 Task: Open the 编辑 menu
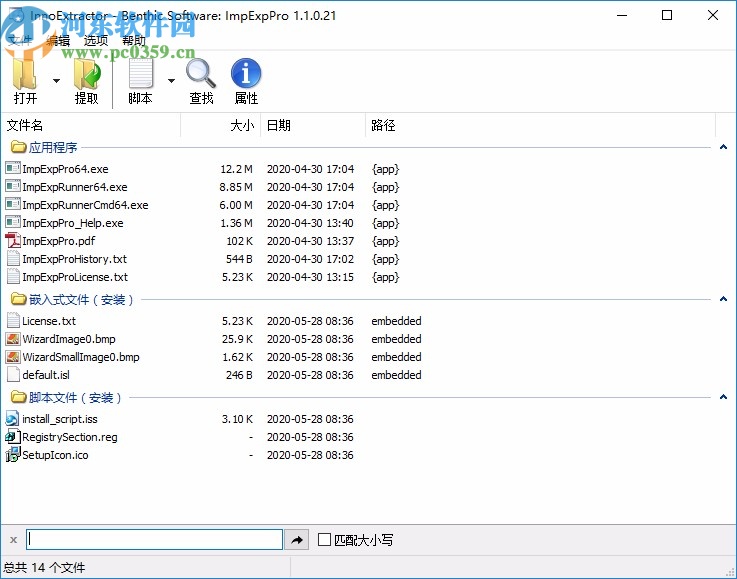[58, 40]
